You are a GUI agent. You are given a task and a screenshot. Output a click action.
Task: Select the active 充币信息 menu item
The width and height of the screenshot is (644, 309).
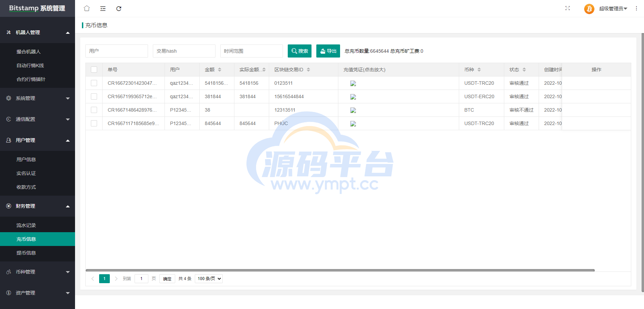click(x=38, y=239)
